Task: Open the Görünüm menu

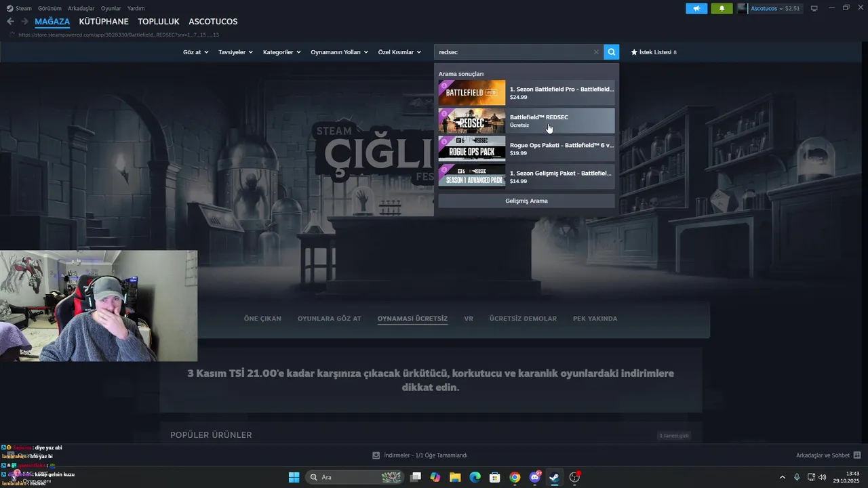Action: coord(50,8)
